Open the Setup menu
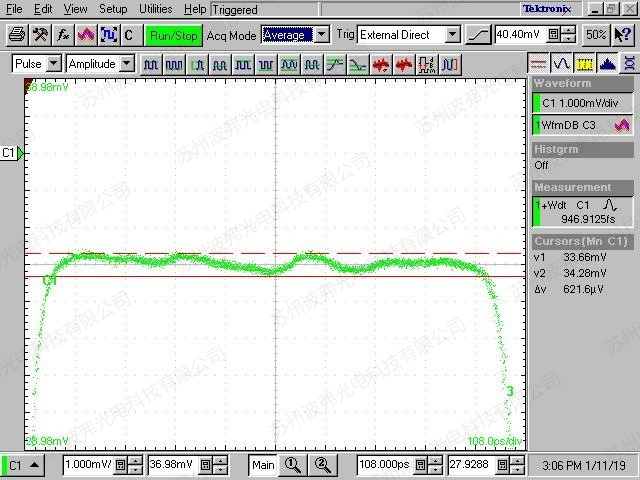Screen dimensions: 640x480 113,9
